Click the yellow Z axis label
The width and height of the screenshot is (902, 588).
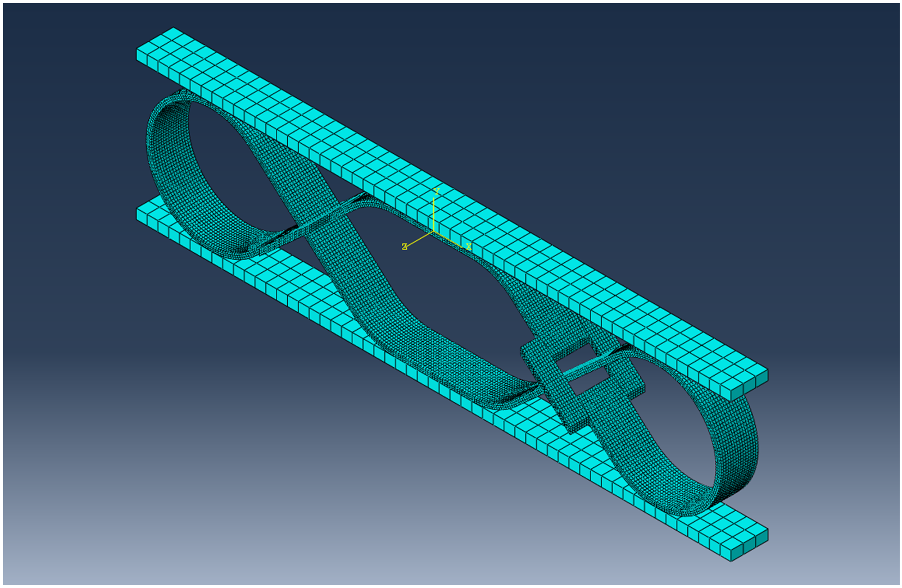click(404, 247)
